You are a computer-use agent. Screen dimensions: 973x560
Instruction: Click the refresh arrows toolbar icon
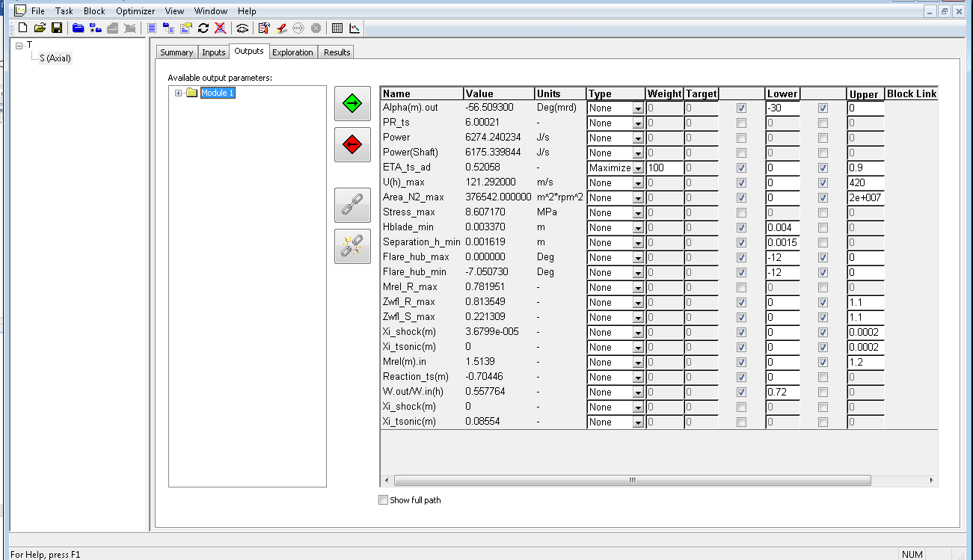tap(203, 28)
